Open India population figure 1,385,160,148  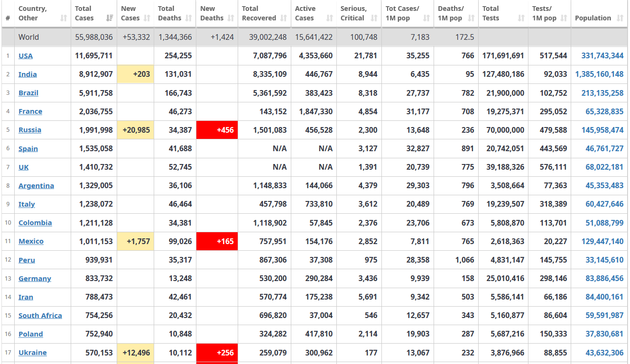[x=599, y=74]
